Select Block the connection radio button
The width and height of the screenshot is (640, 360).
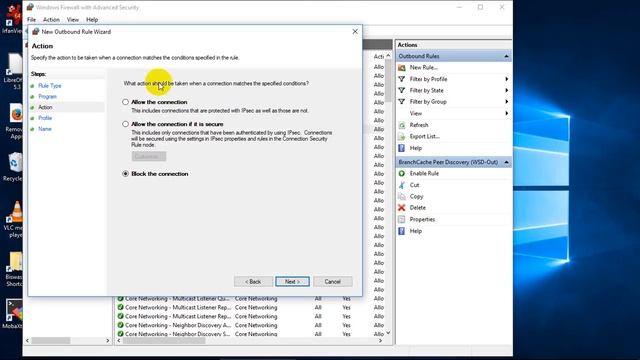[125, 173]
